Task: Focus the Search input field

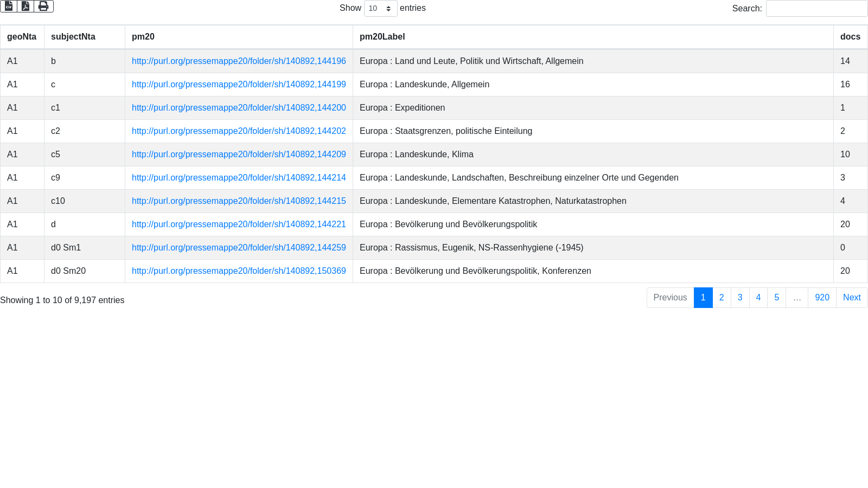Action: click(816, 9)
